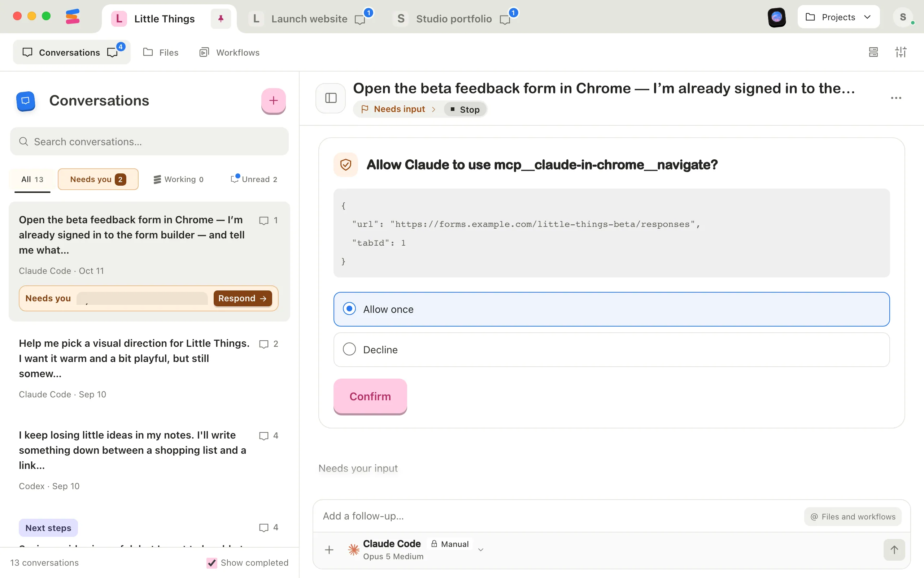Open the Workflows tab
924x578 pixels.
point(230,52)
